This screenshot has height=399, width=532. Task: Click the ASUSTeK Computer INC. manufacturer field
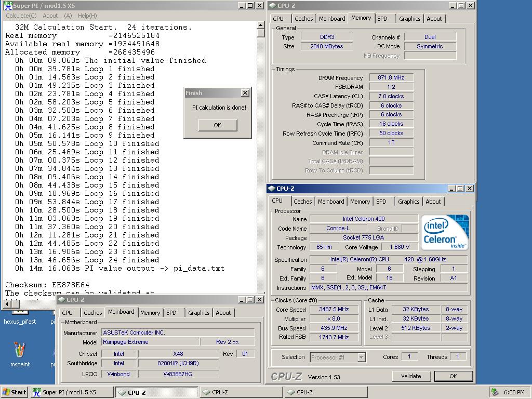point(178,333)
